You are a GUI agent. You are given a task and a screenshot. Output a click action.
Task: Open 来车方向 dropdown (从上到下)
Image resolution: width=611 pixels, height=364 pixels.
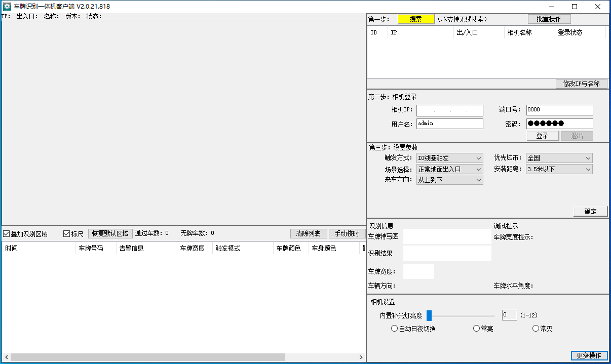coord(449,180)
